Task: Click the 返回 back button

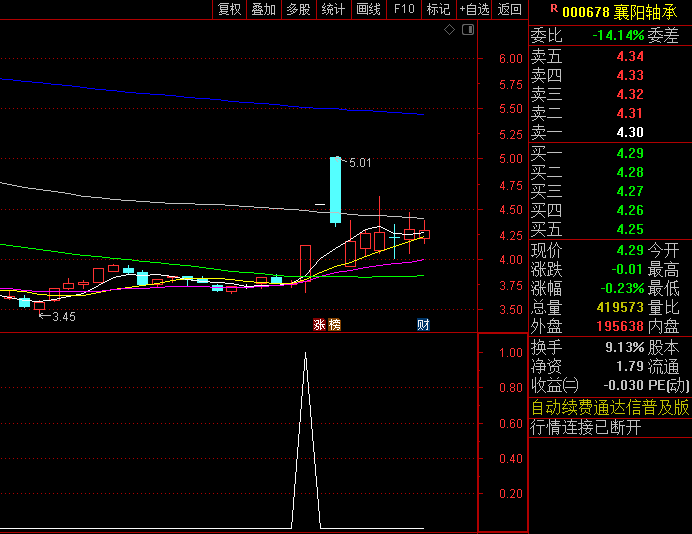Action: coord(510,9)
